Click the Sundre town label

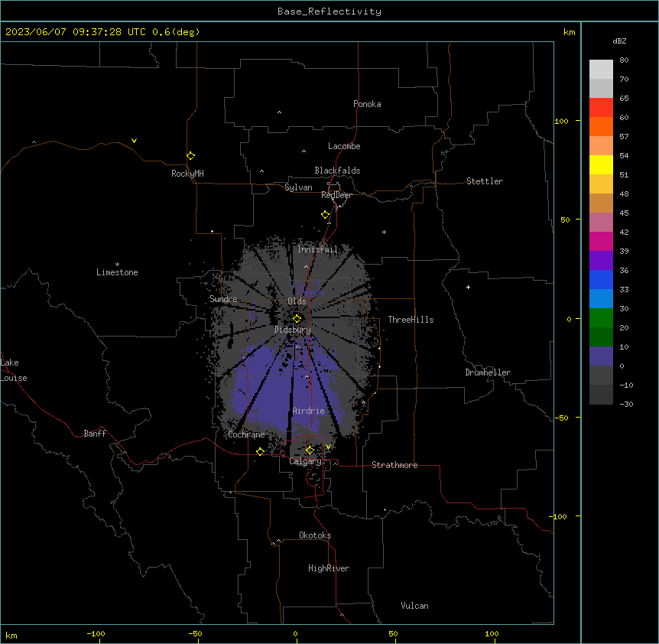pos(223,299)
